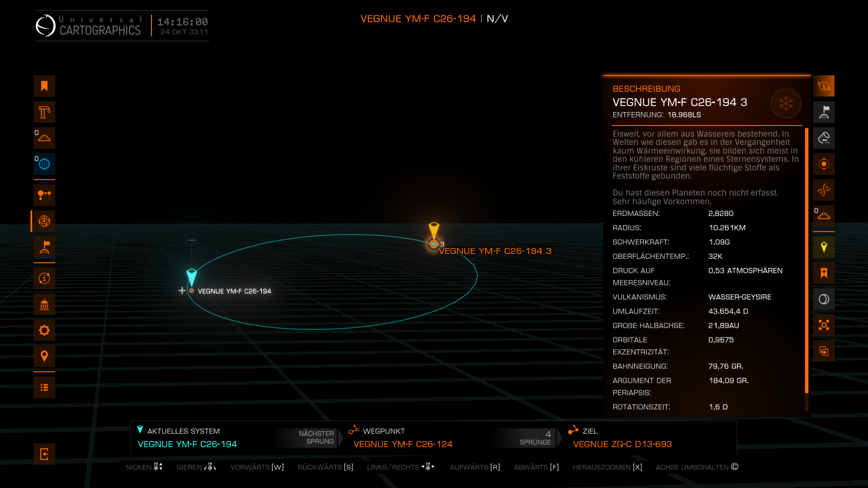Toggle the yellow target marker icon
868x488 pixels.
tap(824, 247)
